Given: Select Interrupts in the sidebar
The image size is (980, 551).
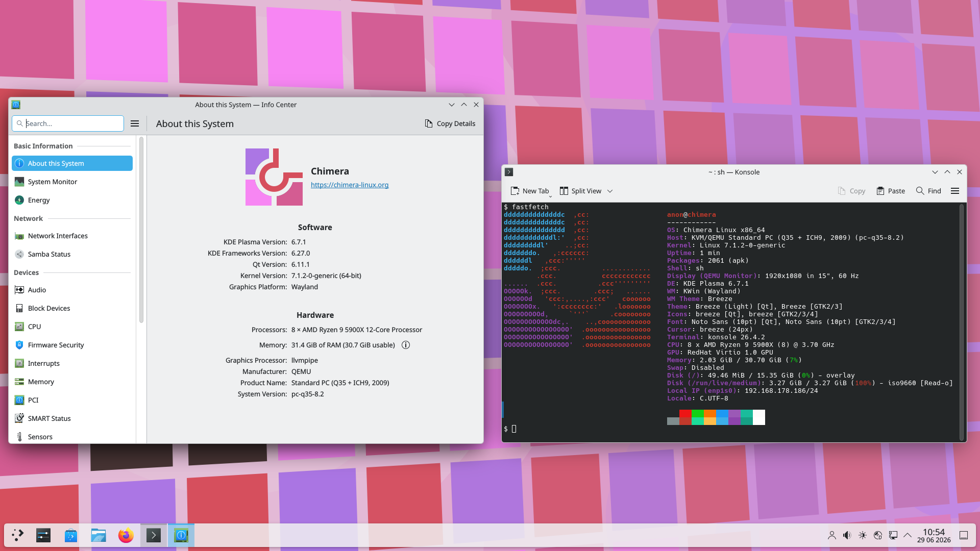Looking at the screenshot, I should (x=72, y=363).
